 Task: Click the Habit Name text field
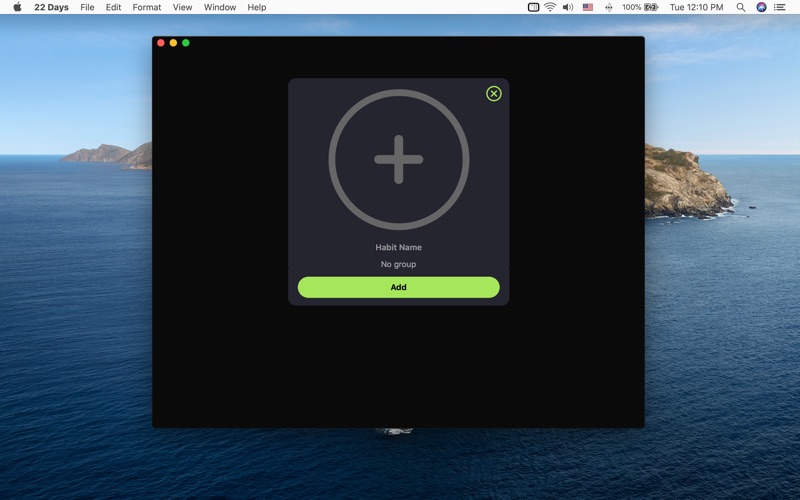pyautogui.click(x=398, y=247)
